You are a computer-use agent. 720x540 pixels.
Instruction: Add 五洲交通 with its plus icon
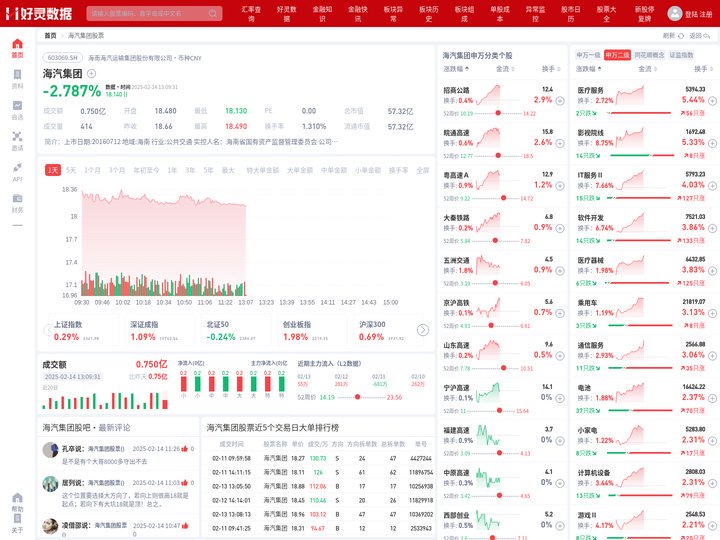(560, 270)
